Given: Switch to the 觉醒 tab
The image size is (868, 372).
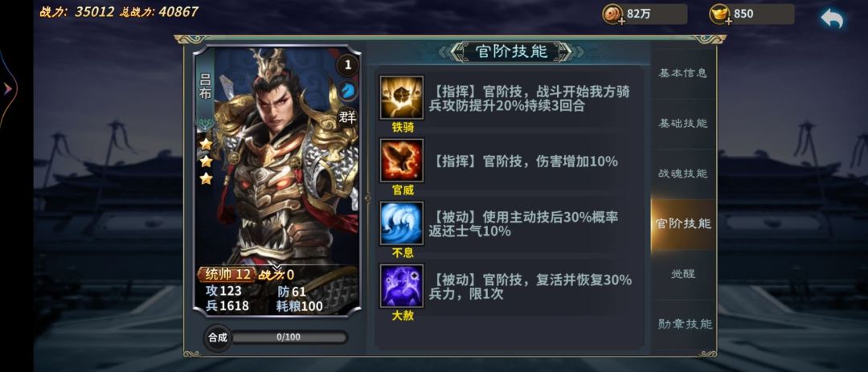Looking at the screenshot, I should tap(682, 274).
